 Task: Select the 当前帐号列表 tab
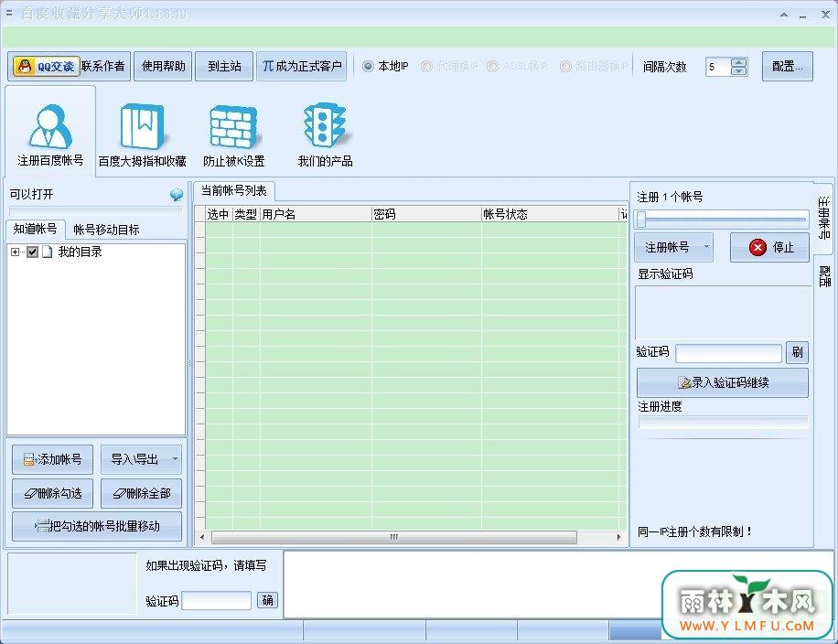(x=233, y=191)
